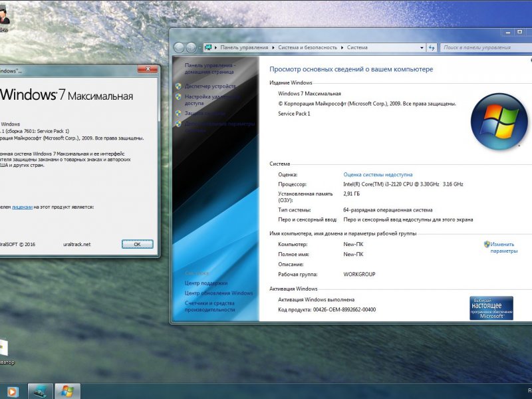This screenshot has height=399, width=532.
Task: Open the Control Panel taskbar button
Action: tap(41, 392)
